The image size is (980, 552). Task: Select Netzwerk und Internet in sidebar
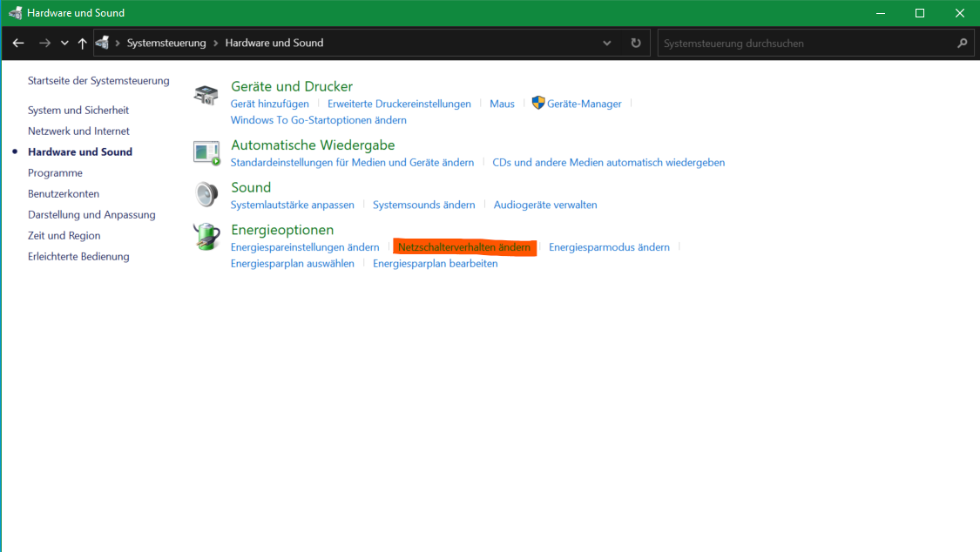78,131
